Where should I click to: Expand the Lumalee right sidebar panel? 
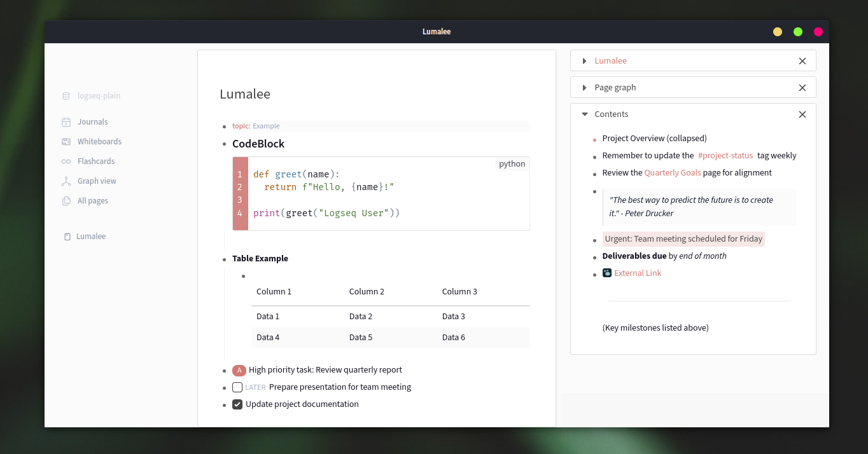pos(585,61)
